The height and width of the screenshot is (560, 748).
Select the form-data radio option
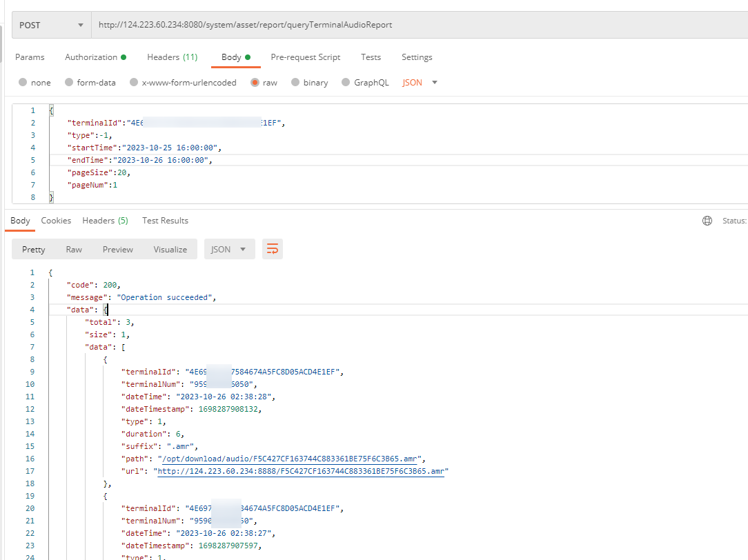[x=68, y=83]
